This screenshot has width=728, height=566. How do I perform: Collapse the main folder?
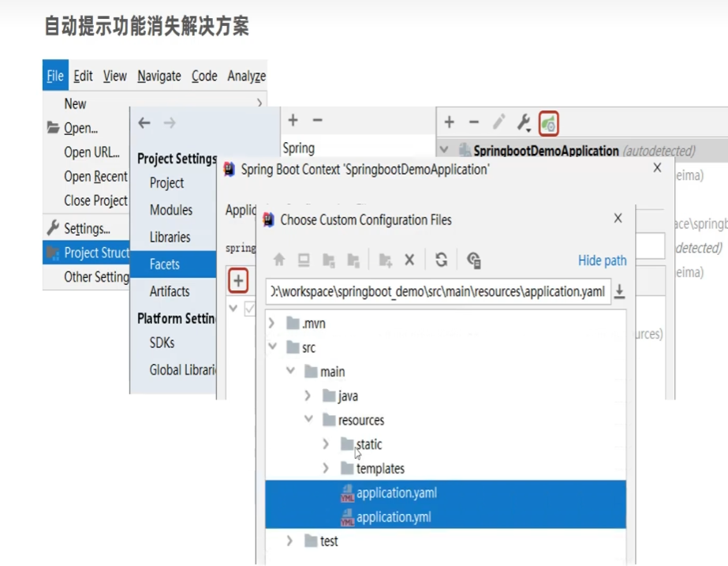290,370
